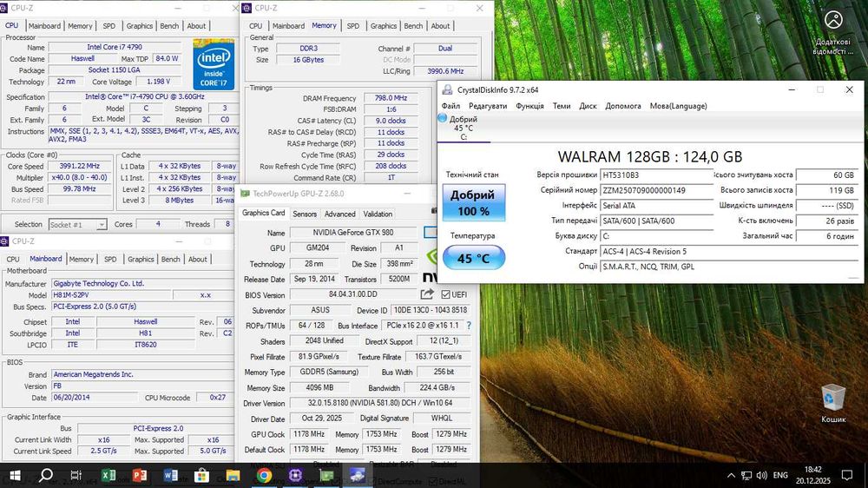Screen dimensions: 868x488
Task: Open the Action Center notifications icon
Action: point(847,475)
